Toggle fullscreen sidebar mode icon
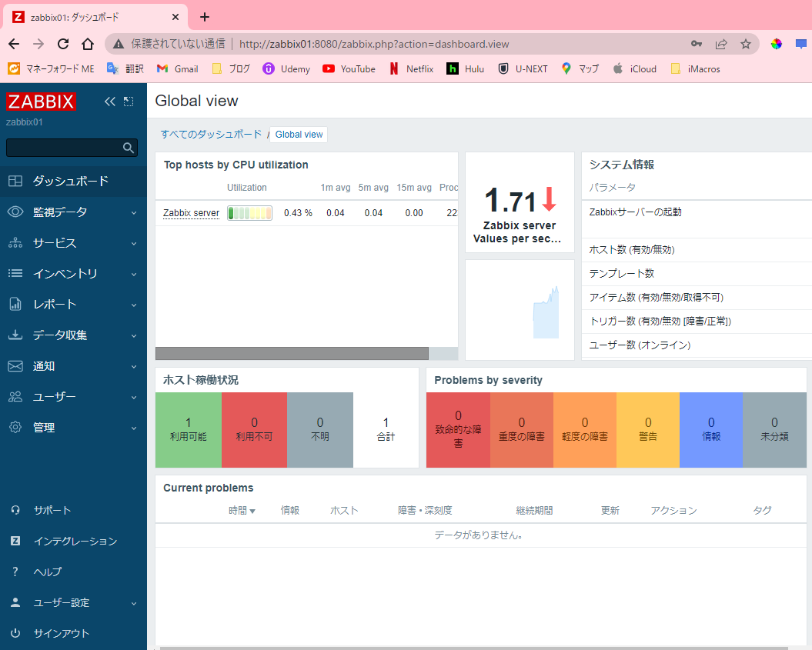 click(x=128, y=101)
